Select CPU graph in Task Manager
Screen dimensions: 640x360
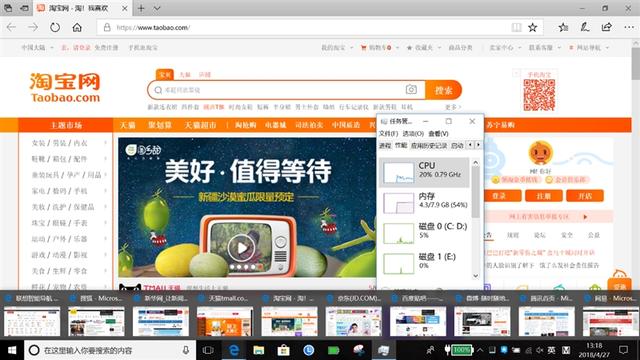tap(424, 172)
